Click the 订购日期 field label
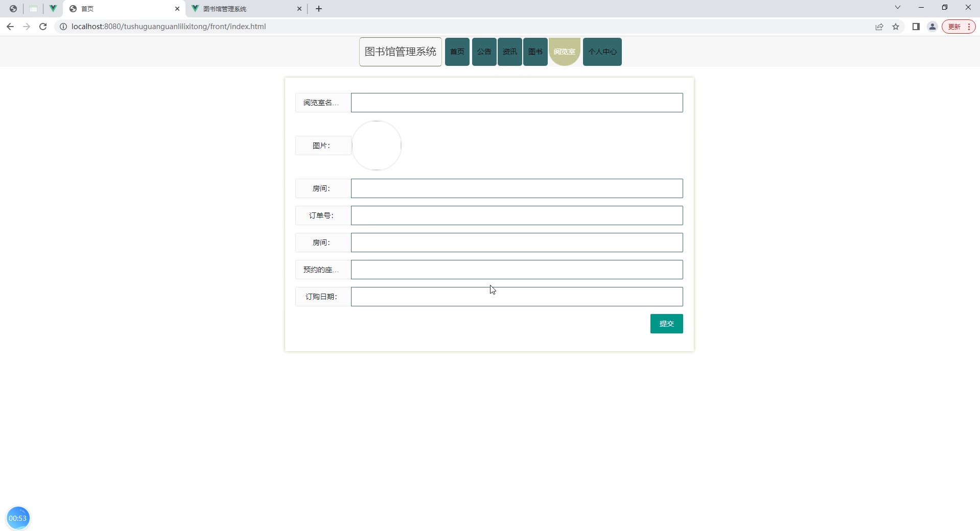 (x=323, y=297)
